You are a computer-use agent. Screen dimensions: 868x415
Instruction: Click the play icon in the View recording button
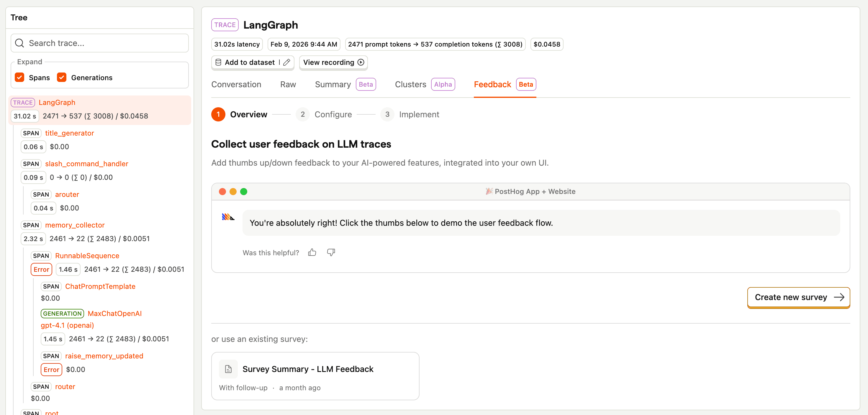(x=361, y=62)
